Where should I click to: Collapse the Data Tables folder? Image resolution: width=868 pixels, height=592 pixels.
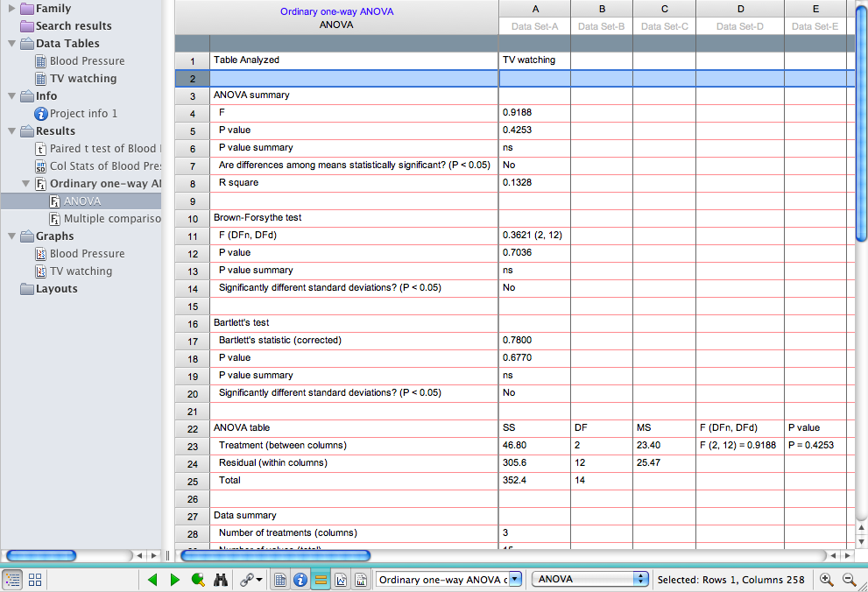tap(12, 44)
